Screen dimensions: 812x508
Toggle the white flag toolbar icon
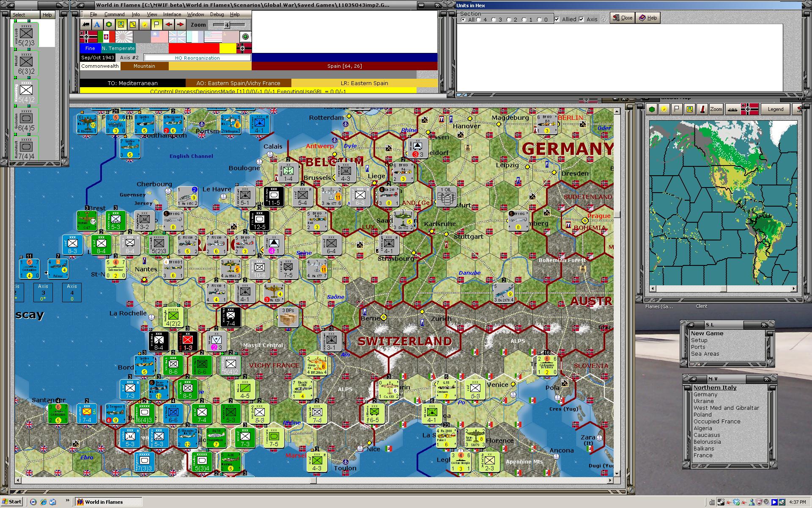click(x=156, y=25)
